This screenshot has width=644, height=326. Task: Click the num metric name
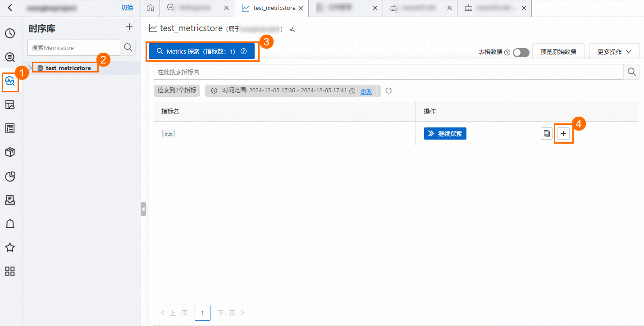(169, 134)
